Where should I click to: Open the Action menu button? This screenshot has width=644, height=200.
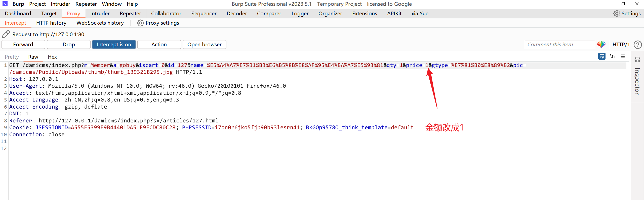tap(159, 45)
